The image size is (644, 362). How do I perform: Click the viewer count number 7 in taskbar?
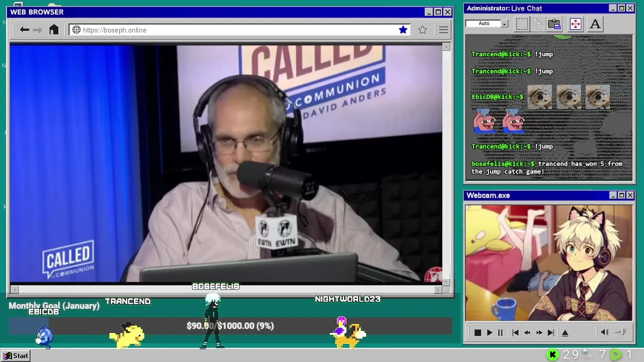pos(602,355)
